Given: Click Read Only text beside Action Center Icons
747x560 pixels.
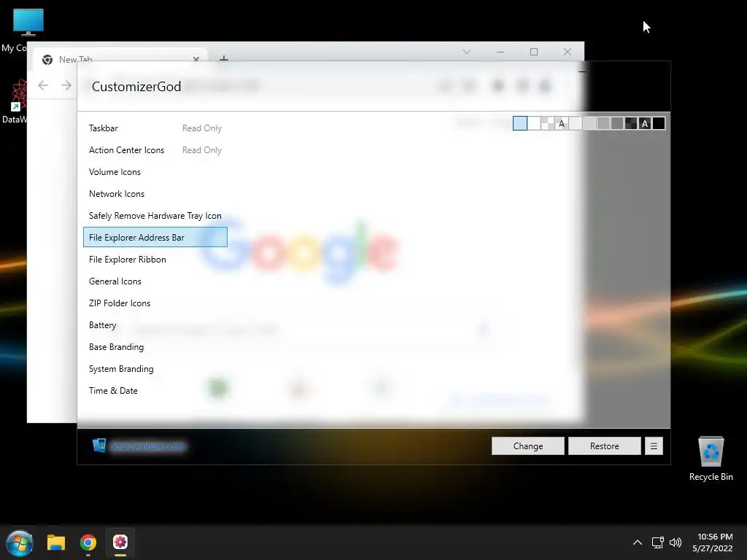Looking at the screenshot, I should (202, 150).
